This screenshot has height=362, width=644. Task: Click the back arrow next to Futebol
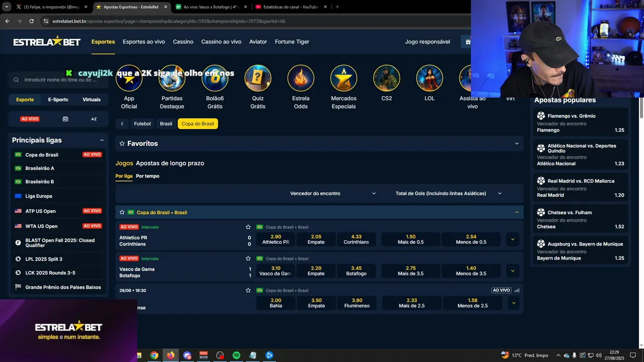(x=122, y=124)
